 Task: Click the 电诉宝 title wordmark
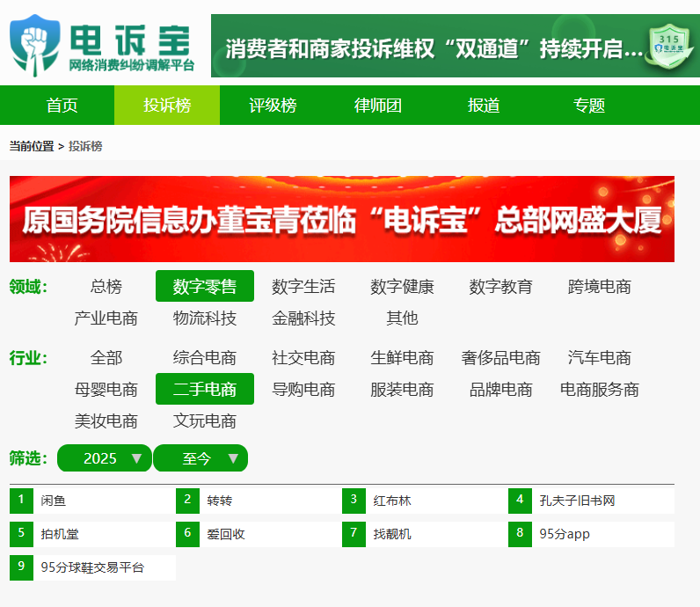[x=130, y=40]
